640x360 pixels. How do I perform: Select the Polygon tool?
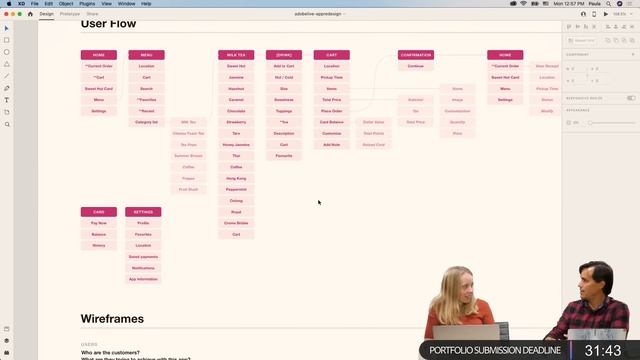7,64
